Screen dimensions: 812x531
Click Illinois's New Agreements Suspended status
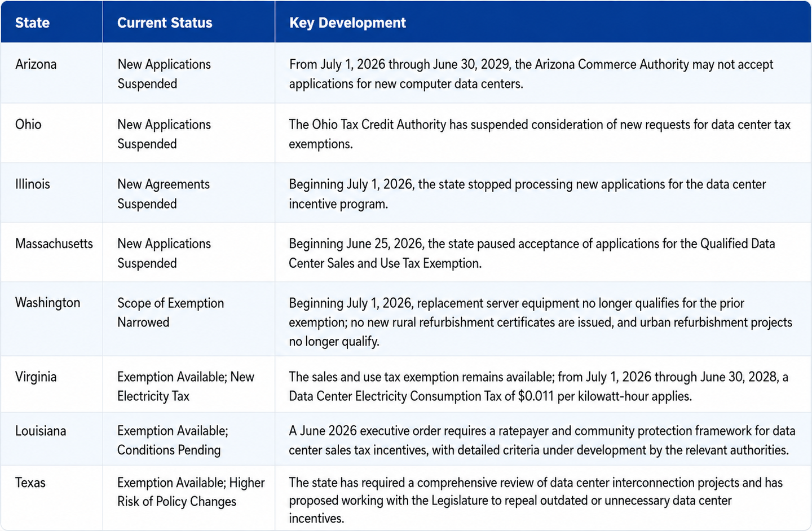[x=164, y=193]
